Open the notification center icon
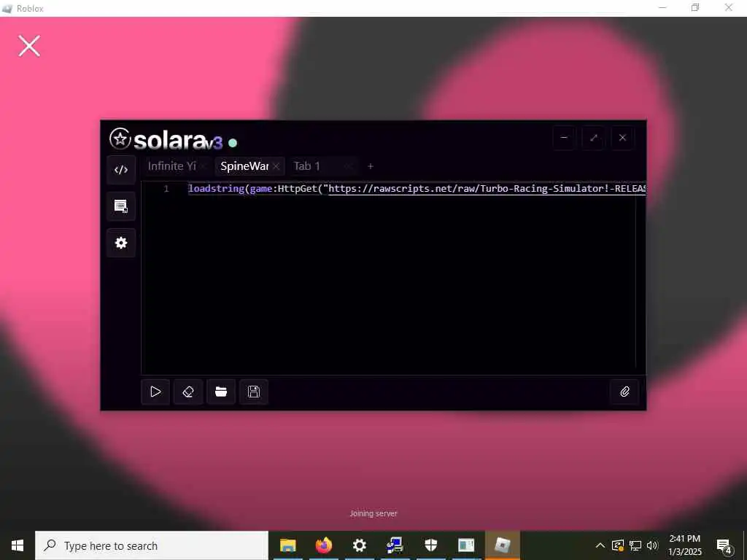 [724, 546]
